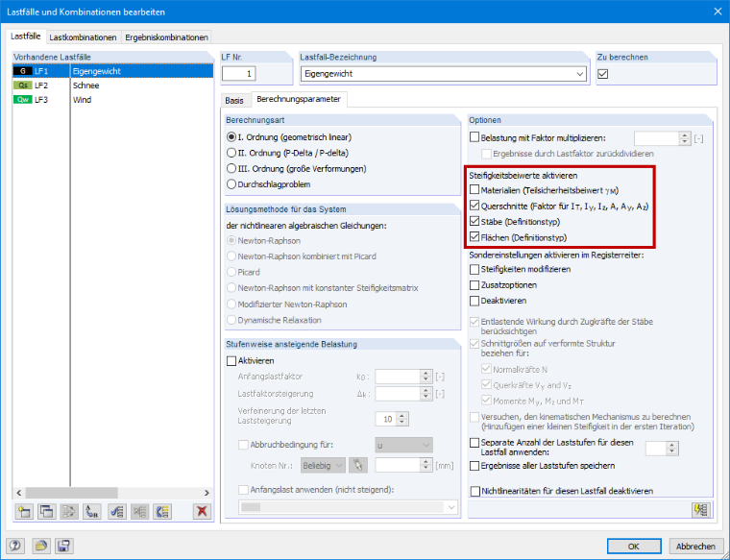Uncheck Stäbe (Definitionstyp) checkbox

[x=474, y=221]
